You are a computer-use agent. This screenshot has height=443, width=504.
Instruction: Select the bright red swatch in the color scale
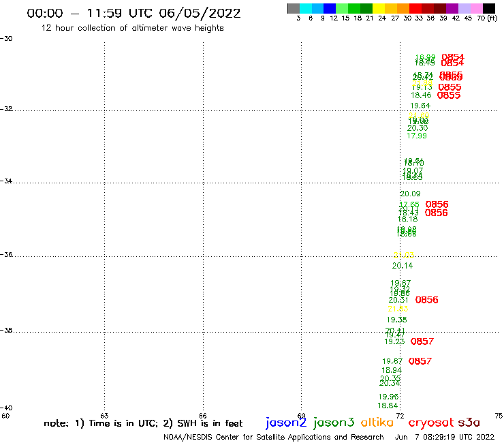pos(415,8)
